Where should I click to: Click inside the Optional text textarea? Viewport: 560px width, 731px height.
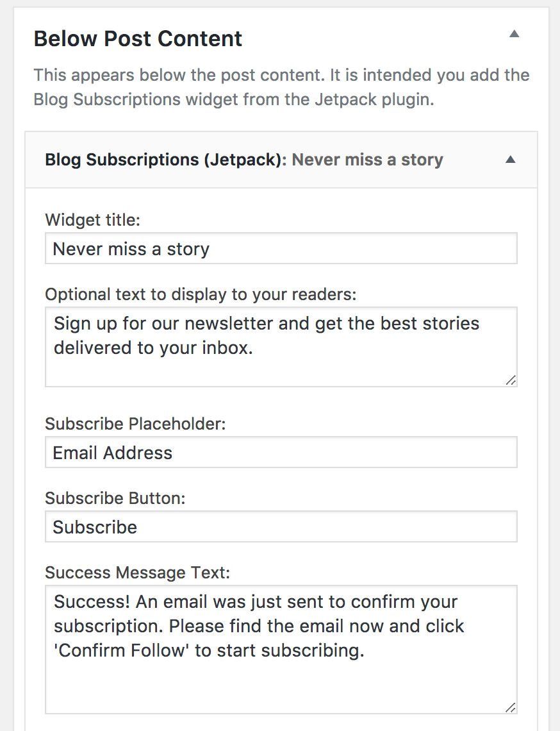point(281,347)
